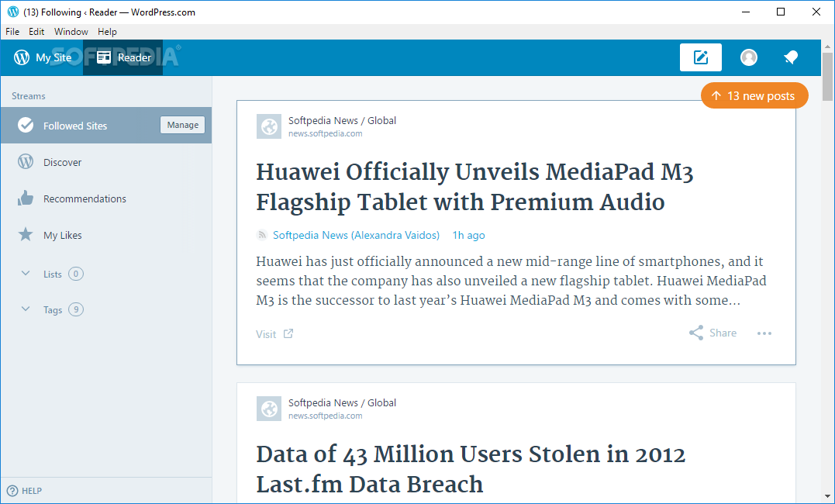The image size is (835, 504).
Task: Click the Tags count badge showing 9
Action: [x=76, y=309]
